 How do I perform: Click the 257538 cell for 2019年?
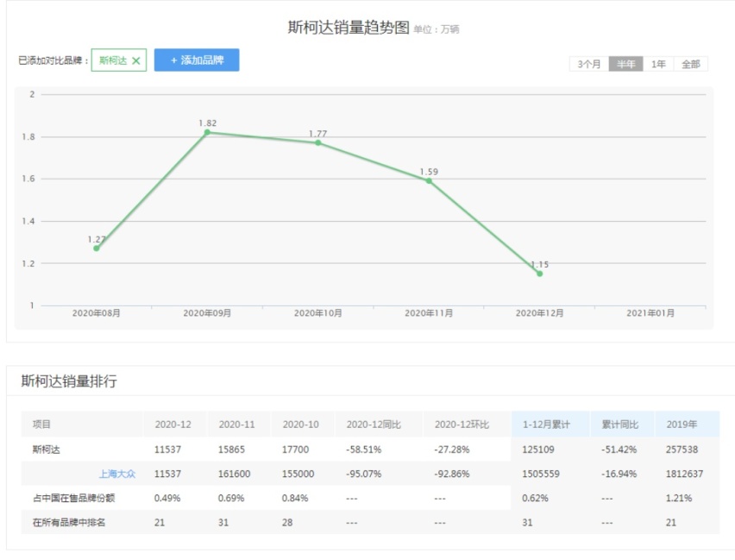pyautogui.click(x=682, y=450)
